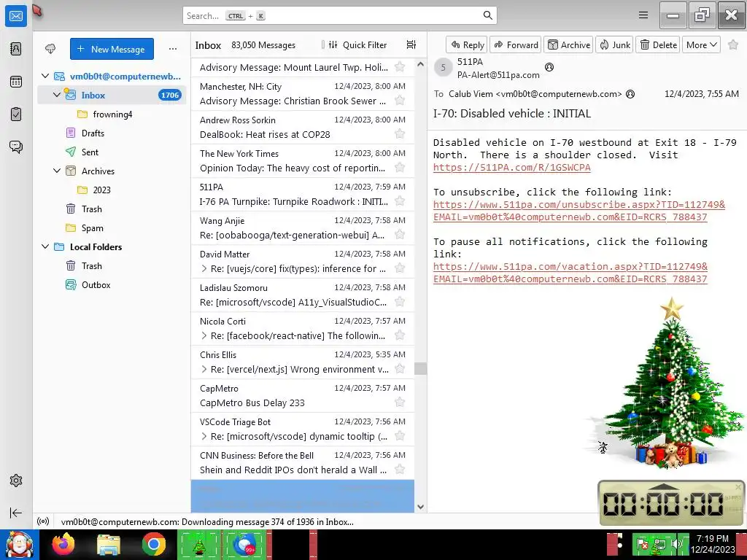Click New Message button

112,49
